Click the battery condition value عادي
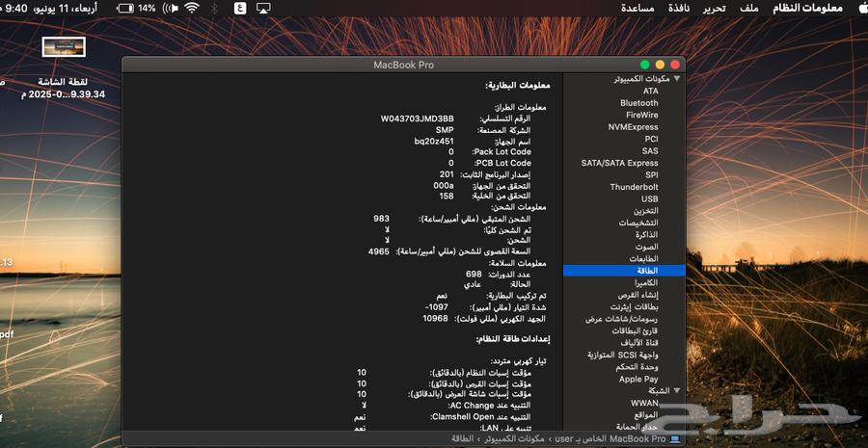The image size is (868, 448). click(x=472, y=285)
